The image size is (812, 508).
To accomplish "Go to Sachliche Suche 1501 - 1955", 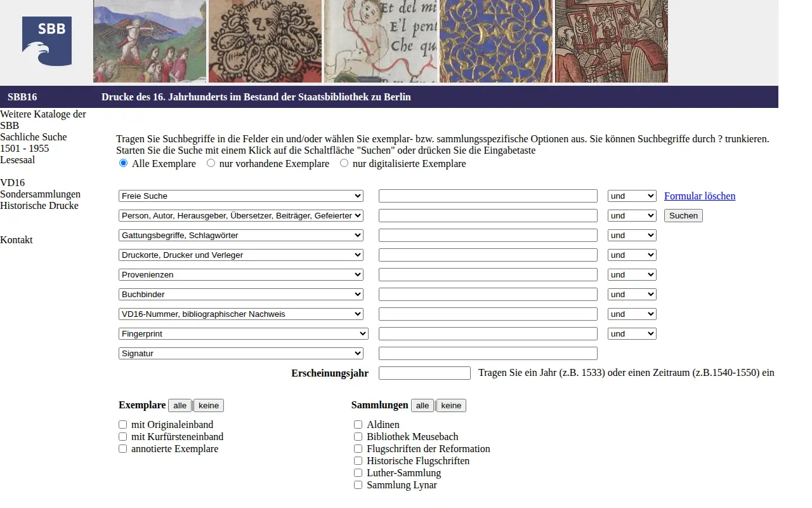I will (x=33, y=143).
